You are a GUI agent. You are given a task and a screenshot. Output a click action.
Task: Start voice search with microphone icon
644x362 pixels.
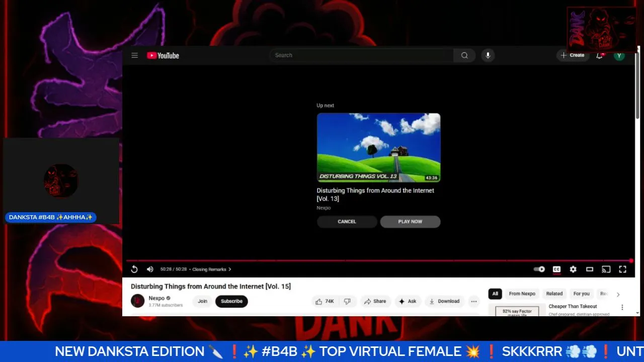pyautogui.click(x=488, y=55)
